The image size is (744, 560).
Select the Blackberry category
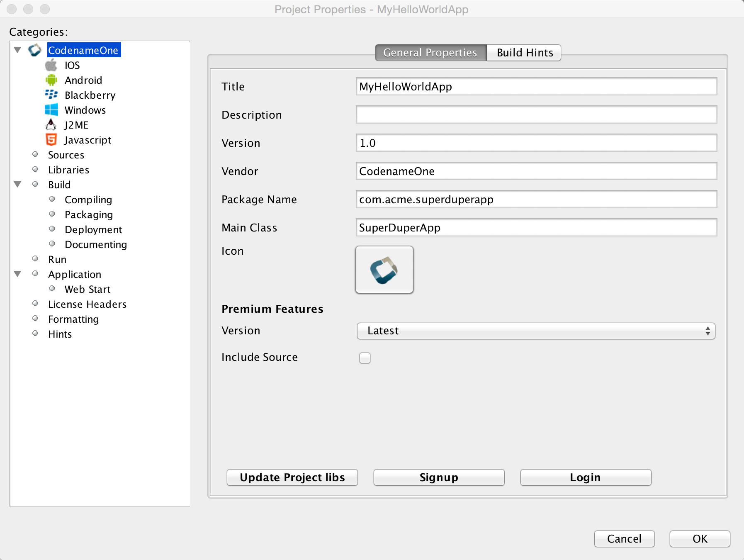90,95
